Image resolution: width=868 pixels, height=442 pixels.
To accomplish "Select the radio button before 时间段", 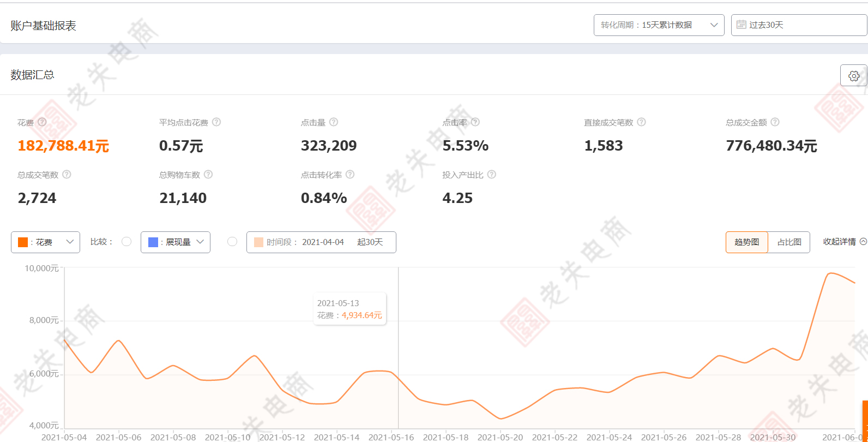I will (232, 242).
